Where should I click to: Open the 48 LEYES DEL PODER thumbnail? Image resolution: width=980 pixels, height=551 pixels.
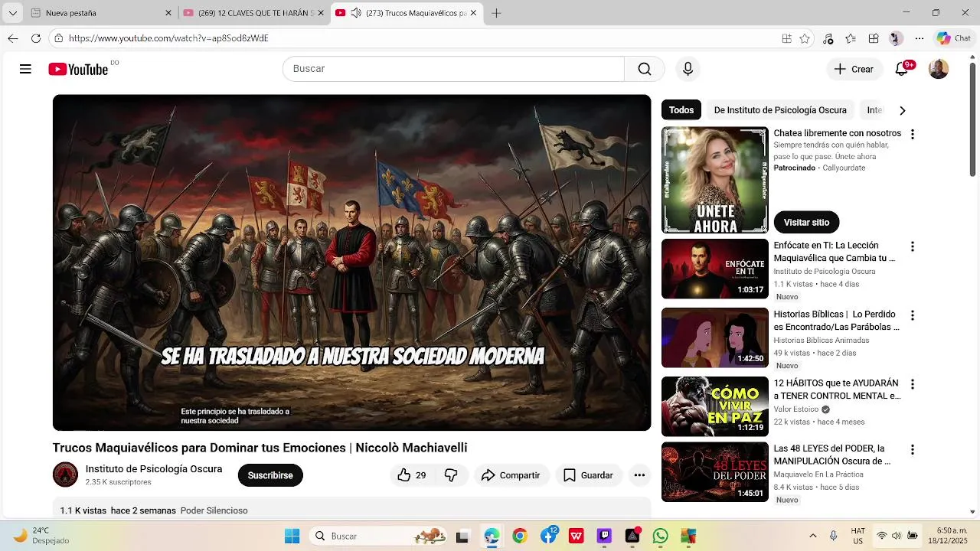[x=714, y=471]
